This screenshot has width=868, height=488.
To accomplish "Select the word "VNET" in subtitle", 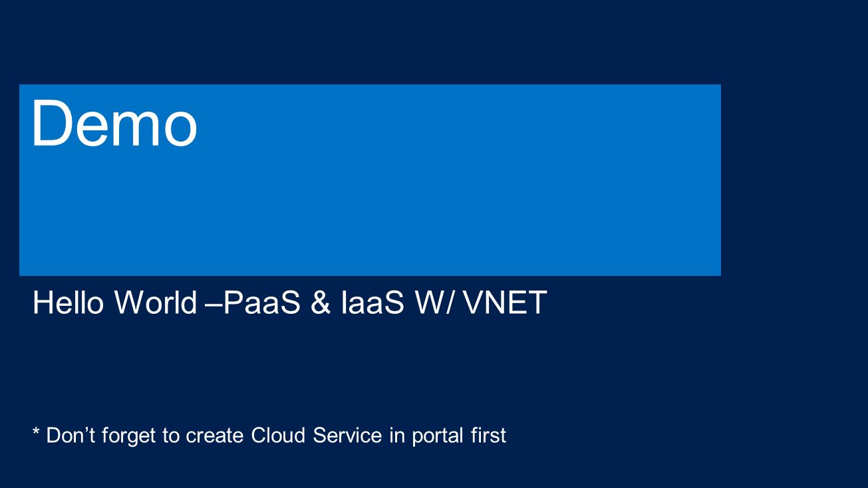I will pos(505,303).
